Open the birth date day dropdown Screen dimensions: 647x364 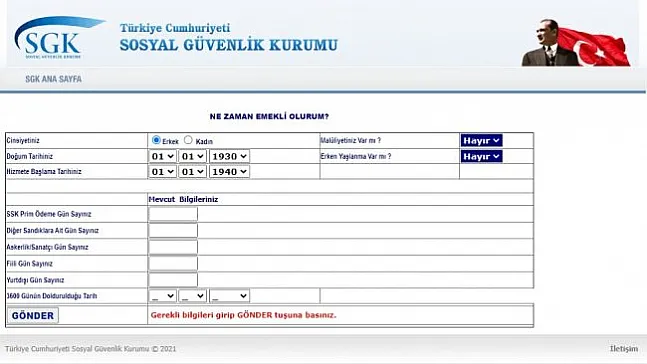click(162, 156)
